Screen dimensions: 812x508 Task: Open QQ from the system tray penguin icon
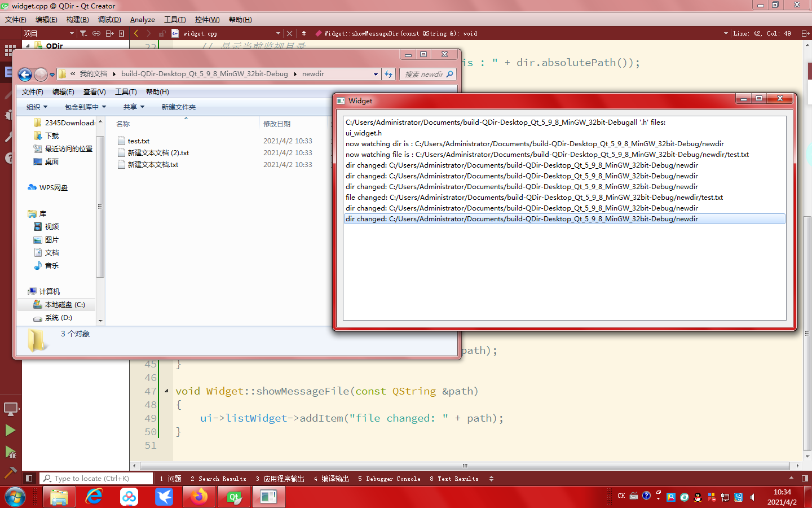click(698, 497)
